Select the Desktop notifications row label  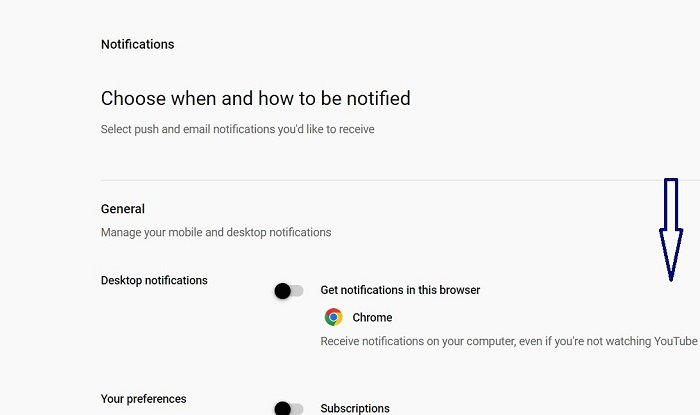point(154,280)
